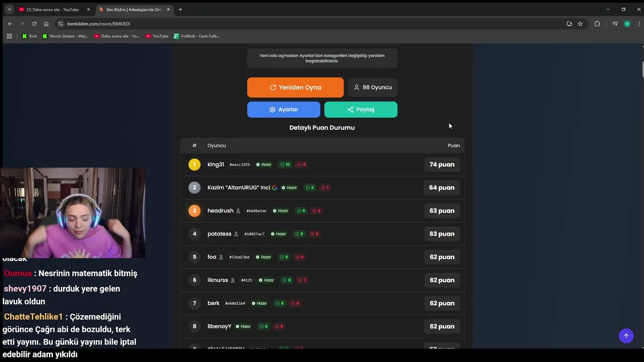Click the guest user icon next to ilknurss

click(232, 280)
